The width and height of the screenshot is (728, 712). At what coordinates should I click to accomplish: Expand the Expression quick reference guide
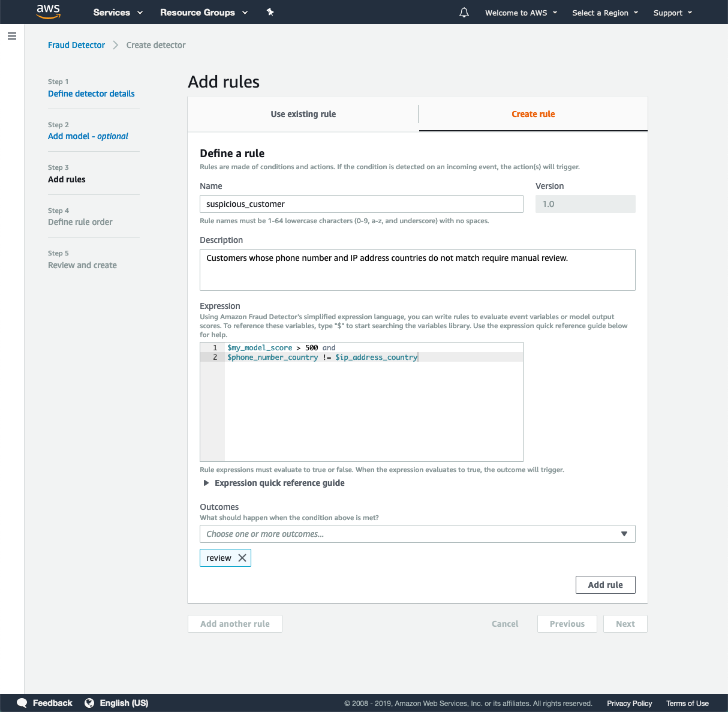click(273, 483)
